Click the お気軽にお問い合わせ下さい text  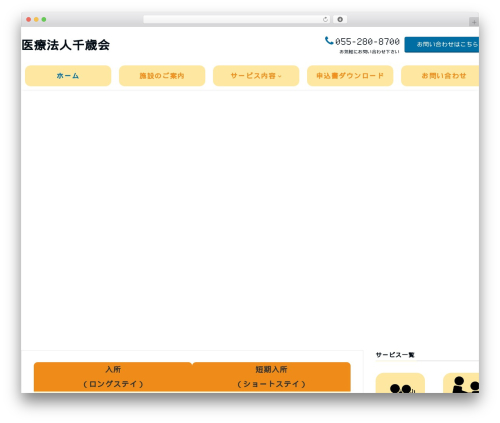click(x=369, y=52)
